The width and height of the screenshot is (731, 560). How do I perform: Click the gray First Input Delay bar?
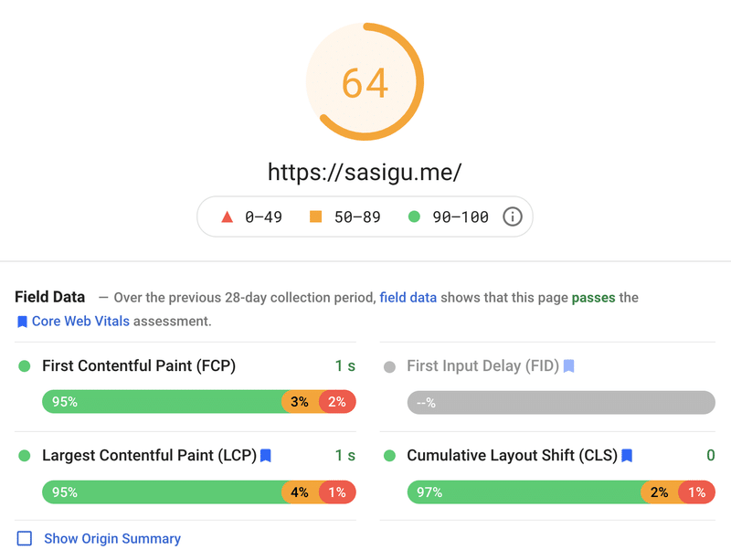(560, 402)
